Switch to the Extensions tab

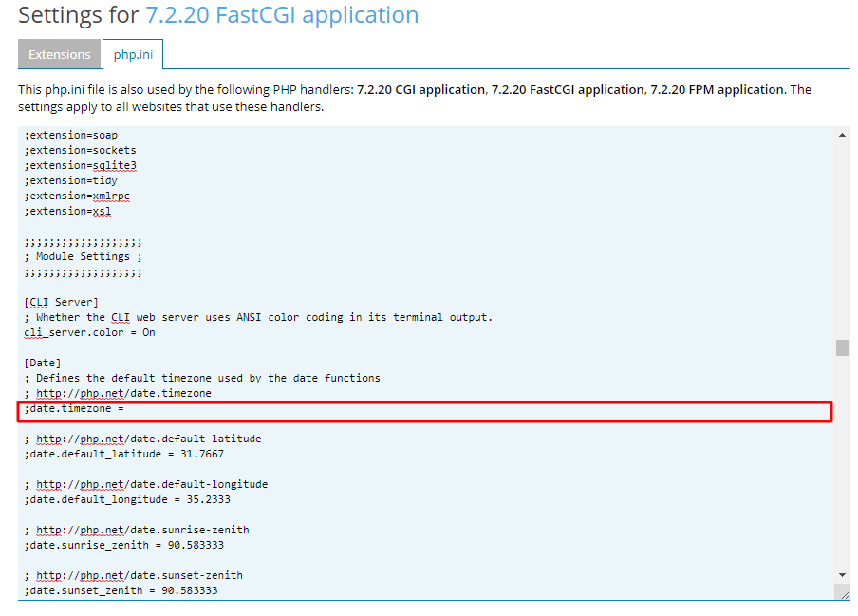click(x=59, y=54)
